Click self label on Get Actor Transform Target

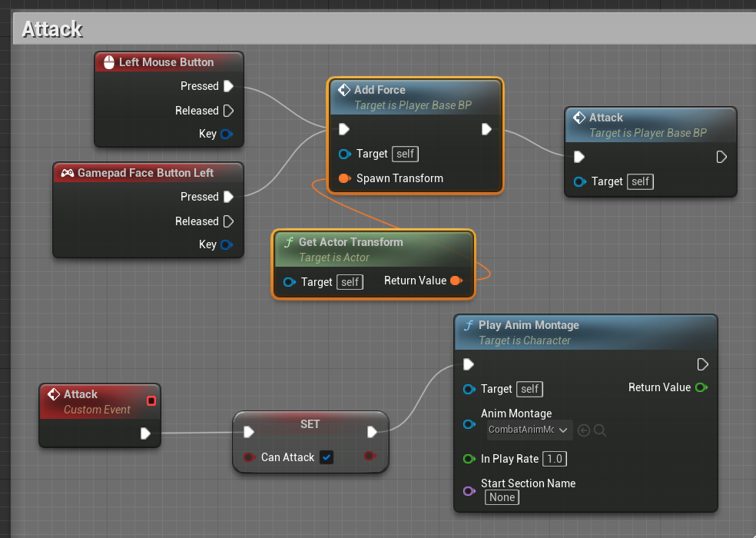pos(350,282)
